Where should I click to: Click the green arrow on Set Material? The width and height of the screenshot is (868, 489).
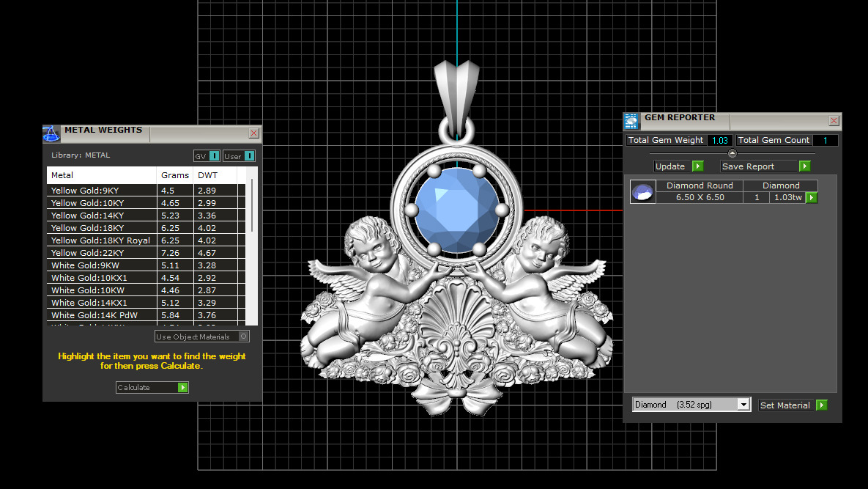[822, 405]
